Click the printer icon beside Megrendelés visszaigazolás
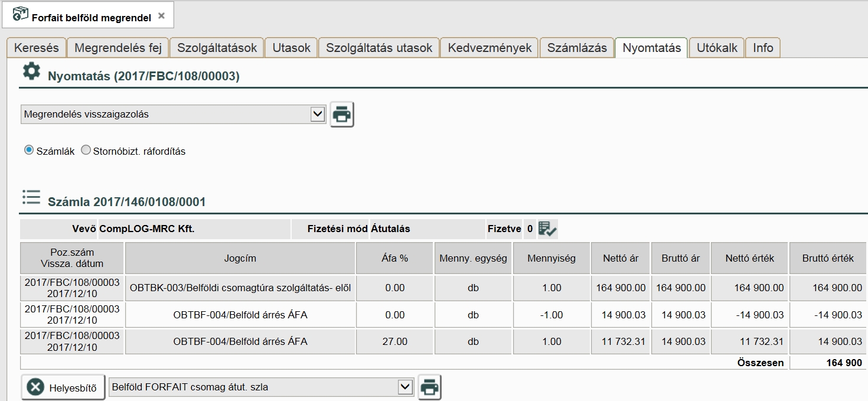 (x=341, y=114)
